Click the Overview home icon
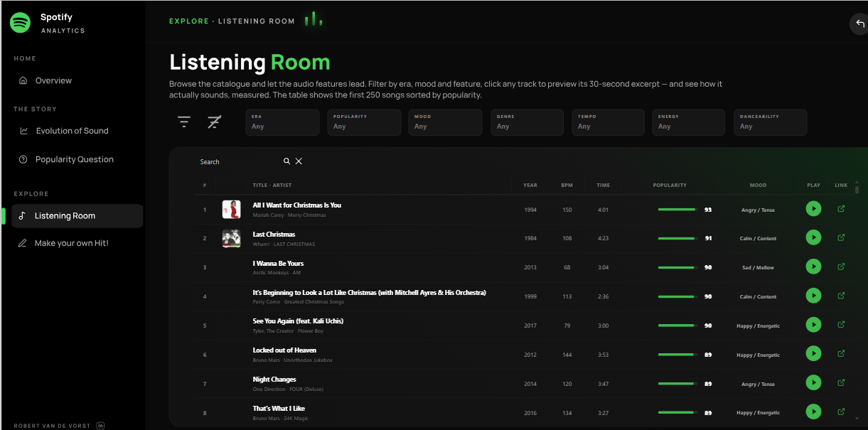 [23, 80]
